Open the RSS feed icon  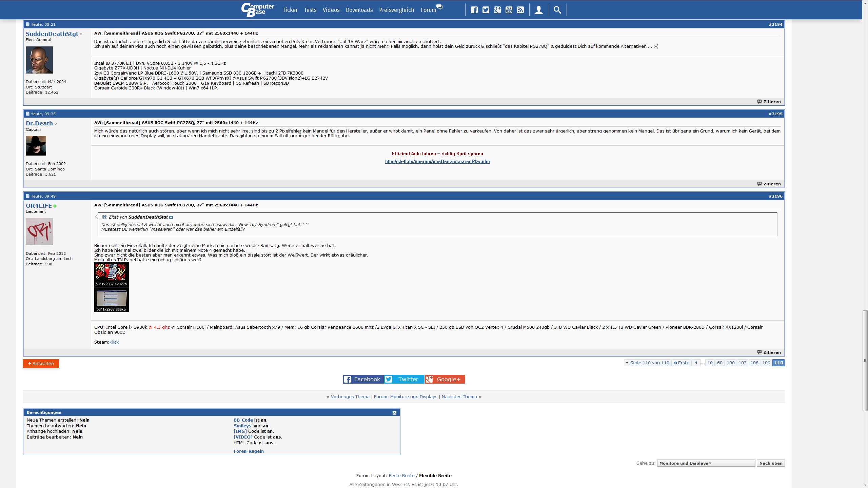click(x=520, y=10)
